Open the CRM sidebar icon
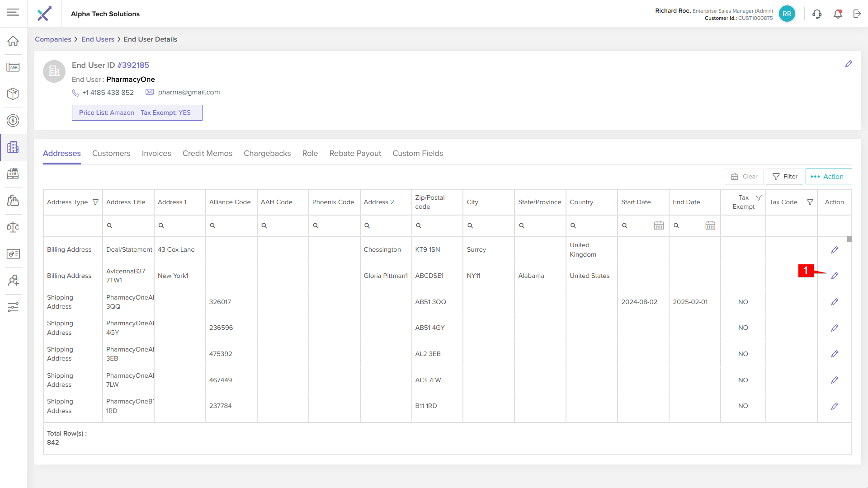Screen dimensions: 868x488 (x=13, y=67)
